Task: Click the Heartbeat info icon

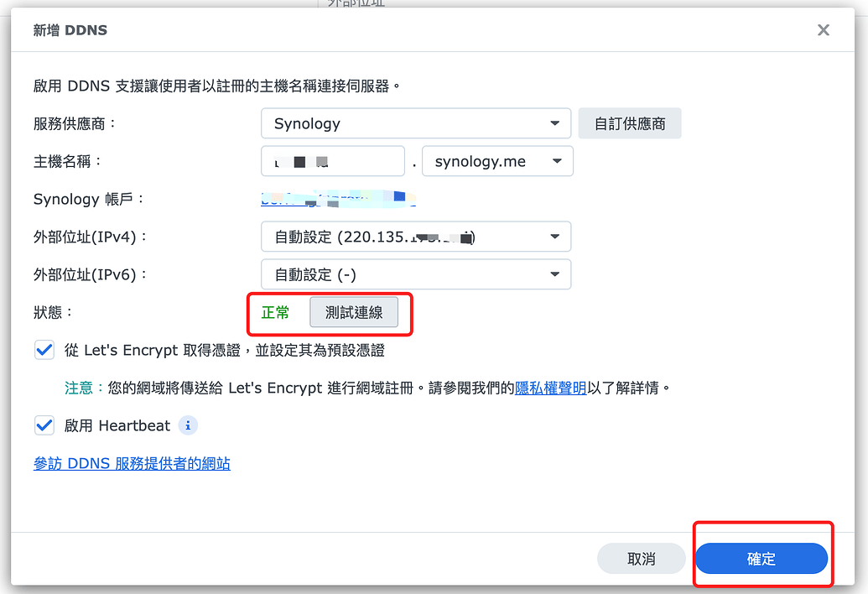Action: [x=188, y=425]
